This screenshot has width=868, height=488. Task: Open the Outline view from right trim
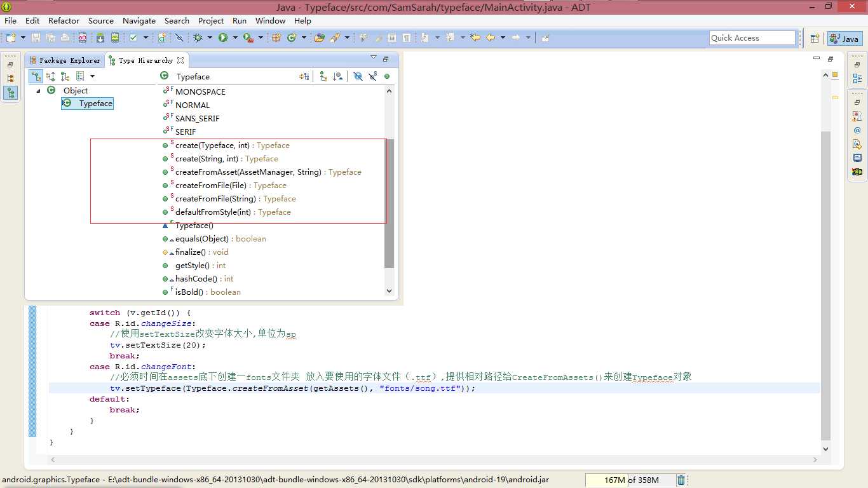coord(857,79)
